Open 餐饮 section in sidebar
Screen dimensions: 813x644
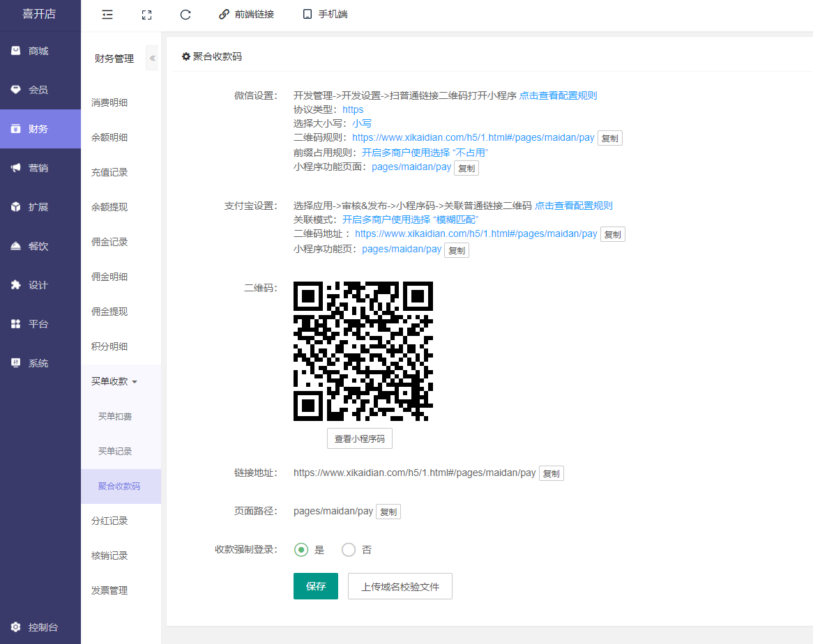point(40,246)
